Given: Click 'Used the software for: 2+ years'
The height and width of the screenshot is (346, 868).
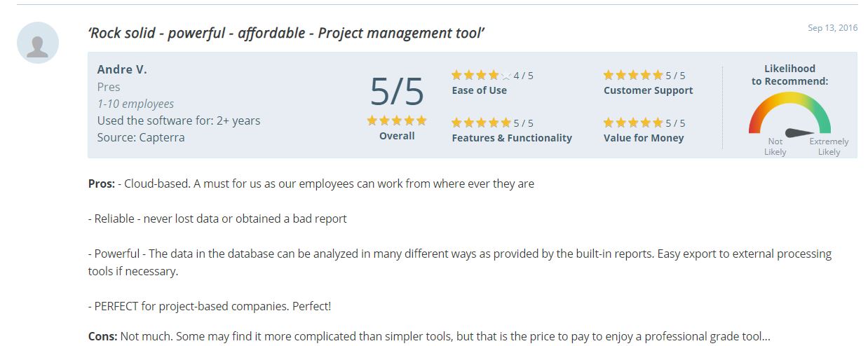Looking at the screenshot, I should pyautogui.click(x=179, y=120).
